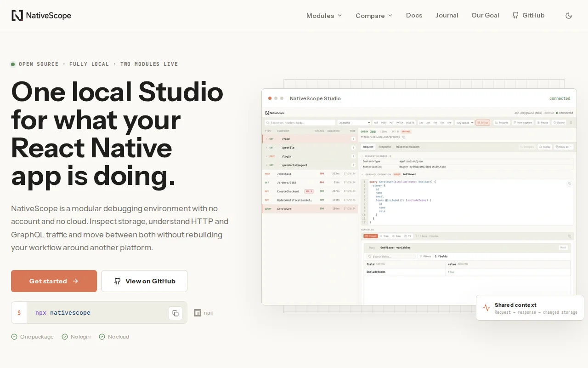Select the Tree variables view
588x368 pixels.
coord(384,236)
